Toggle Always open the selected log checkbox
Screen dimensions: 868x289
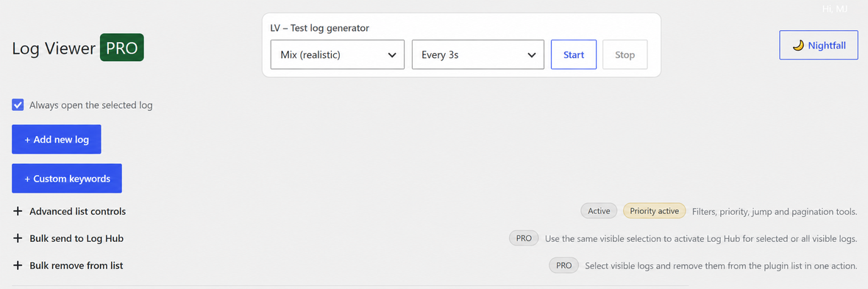(x=18, y=105)
